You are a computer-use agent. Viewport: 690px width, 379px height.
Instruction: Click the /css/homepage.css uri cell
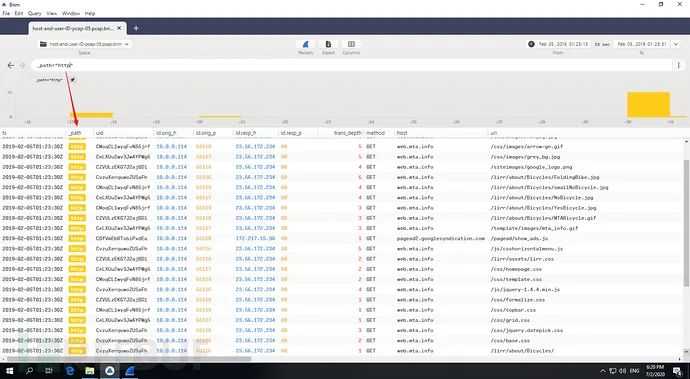pos(516,269)
